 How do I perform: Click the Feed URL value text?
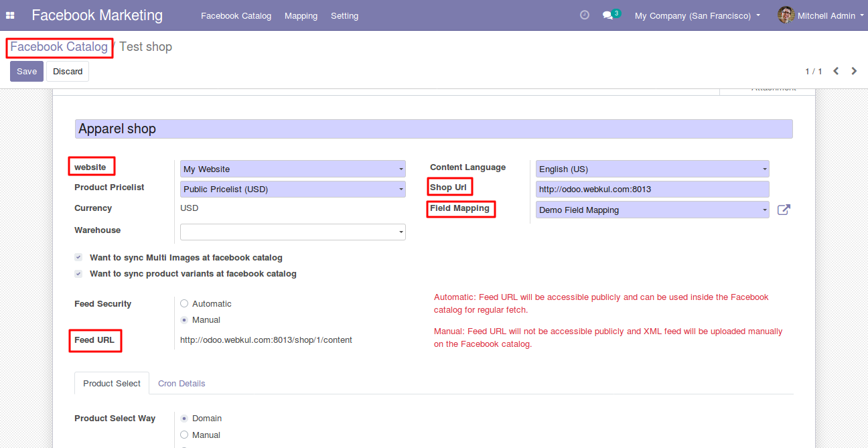266,340
